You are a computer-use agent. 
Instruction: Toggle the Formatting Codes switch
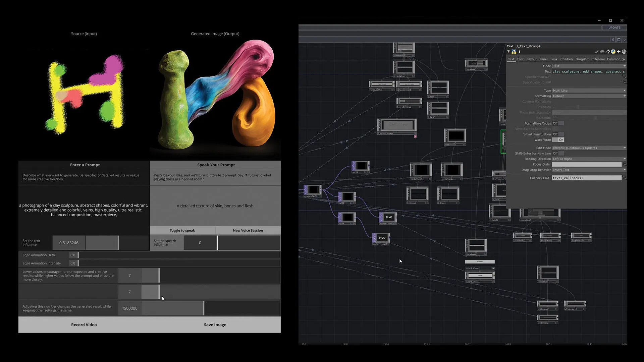[x=558, y=123]
